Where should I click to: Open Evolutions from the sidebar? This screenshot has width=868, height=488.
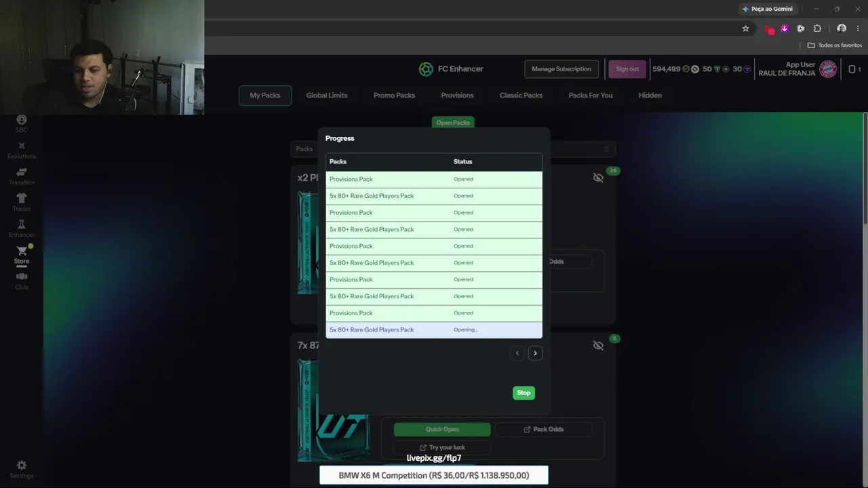coord(22,150)
